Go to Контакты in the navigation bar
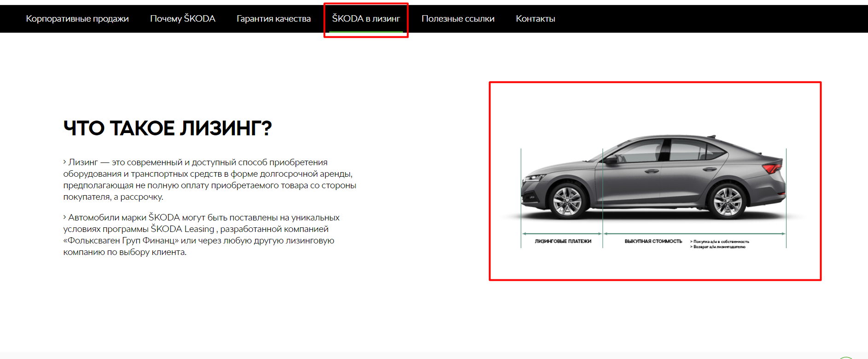The width and height of the screenshot is (868, 359). point(536,19)
